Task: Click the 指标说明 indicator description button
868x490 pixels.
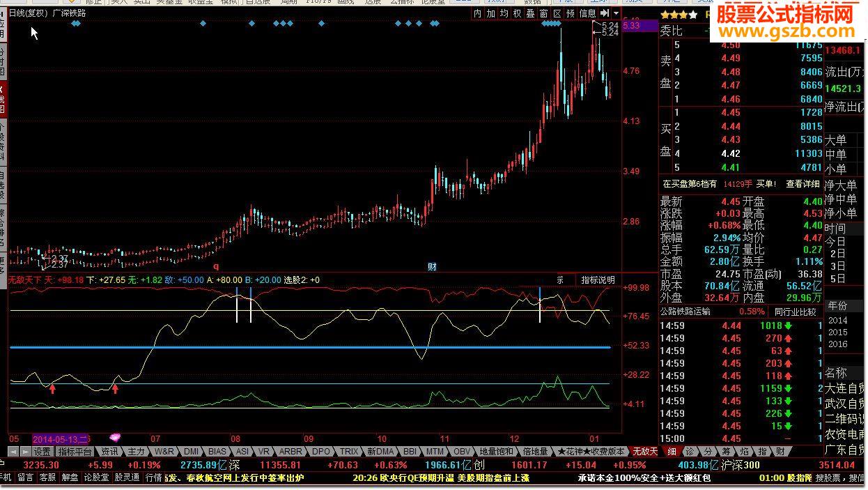Action: coord(598,280)
